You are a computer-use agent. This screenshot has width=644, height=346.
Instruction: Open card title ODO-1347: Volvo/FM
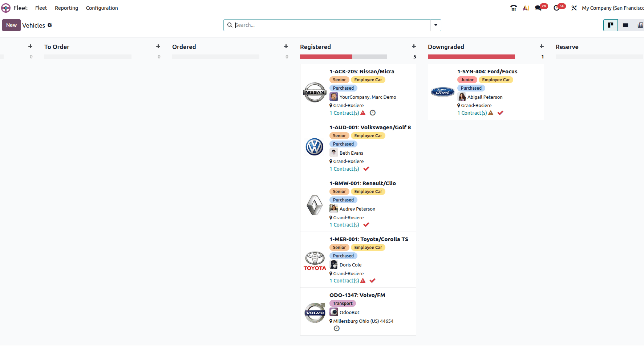coord(357,295)
